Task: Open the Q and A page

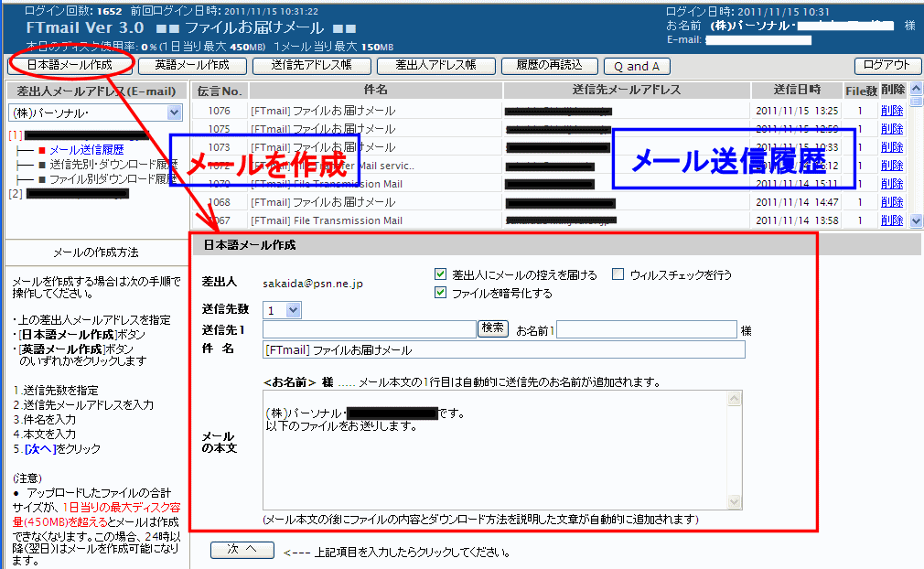Action: 637,66
